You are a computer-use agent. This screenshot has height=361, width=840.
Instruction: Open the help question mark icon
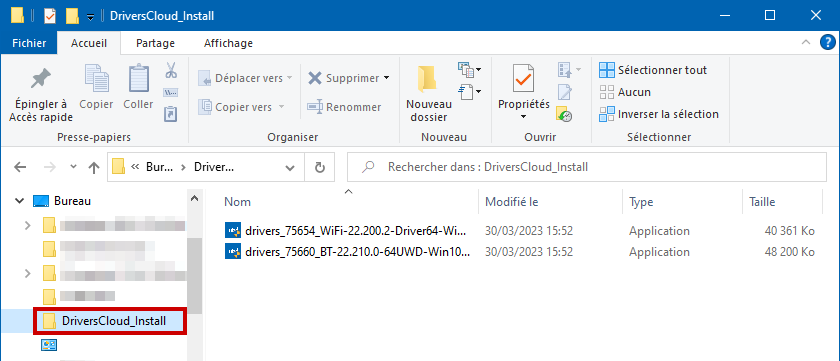(x=828, y=43)
